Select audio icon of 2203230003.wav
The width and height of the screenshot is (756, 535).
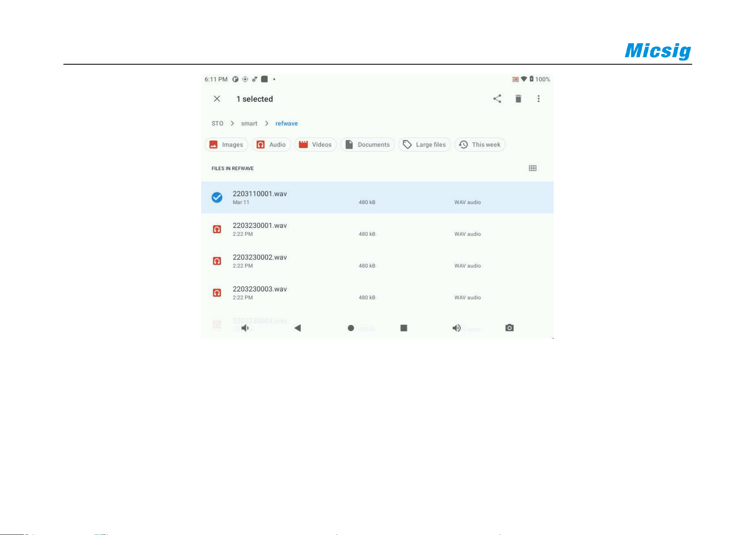[x=217, y=293]
